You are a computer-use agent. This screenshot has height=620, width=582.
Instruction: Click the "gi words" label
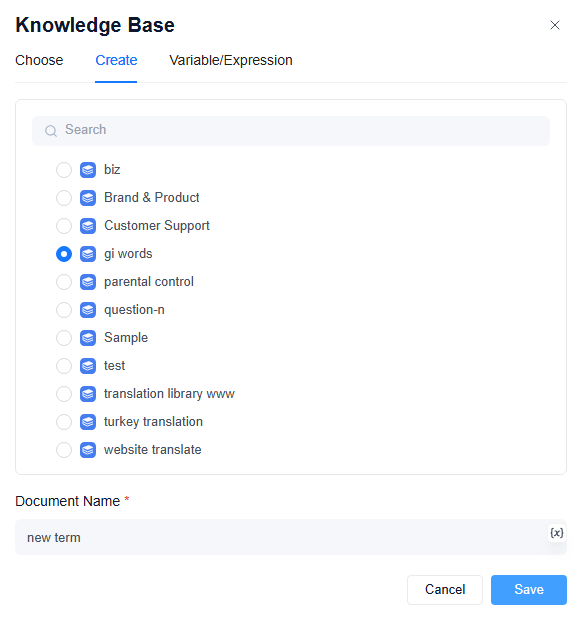[x=128, y=254]
